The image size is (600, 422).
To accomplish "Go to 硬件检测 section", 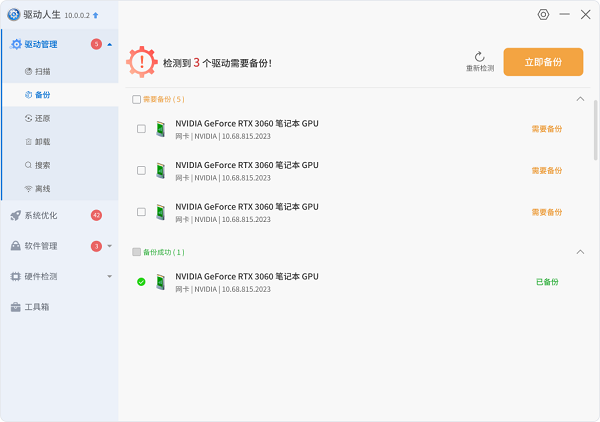I will [59, 276].
